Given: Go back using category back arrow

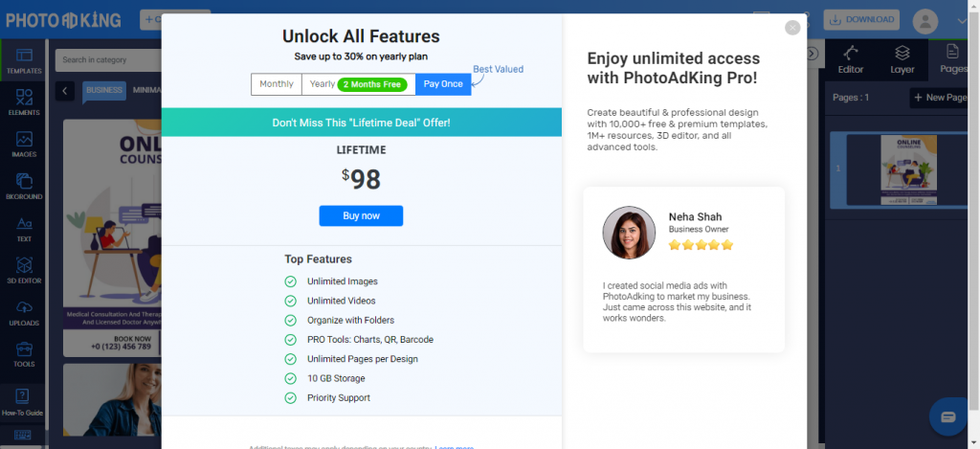Looking at the screenshot, I should coord(65,91).
